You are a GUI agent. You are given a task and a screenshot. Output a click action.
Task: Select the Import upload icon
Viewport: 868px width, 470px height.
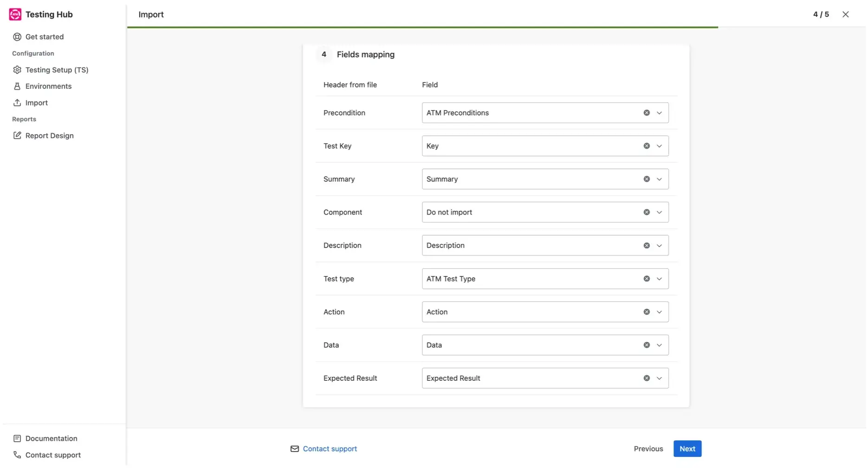coord(17,103)
